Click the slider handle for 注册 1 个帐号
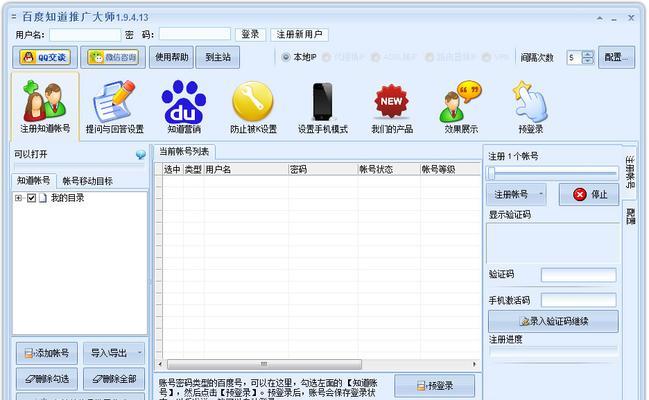Viewport: 649px width, 400px height. 491,173
